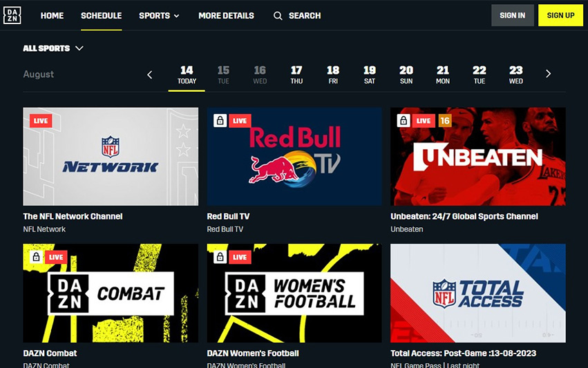Select 22 Tue date tab
Image resolution: width=588 pixels, height=368 pixels.
pyautogui.click(x=480, y=75)
